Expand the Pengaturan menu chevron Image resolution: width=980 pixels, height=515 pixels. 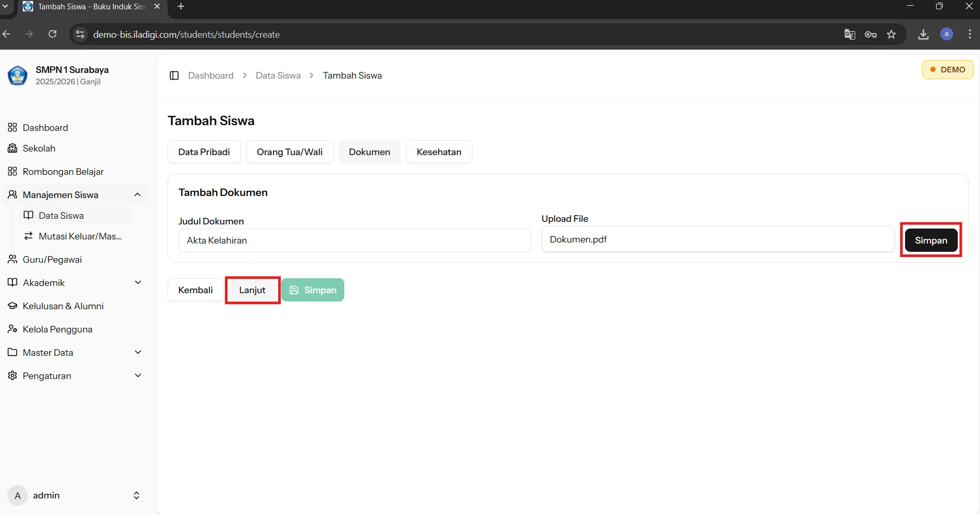[138, 375]
